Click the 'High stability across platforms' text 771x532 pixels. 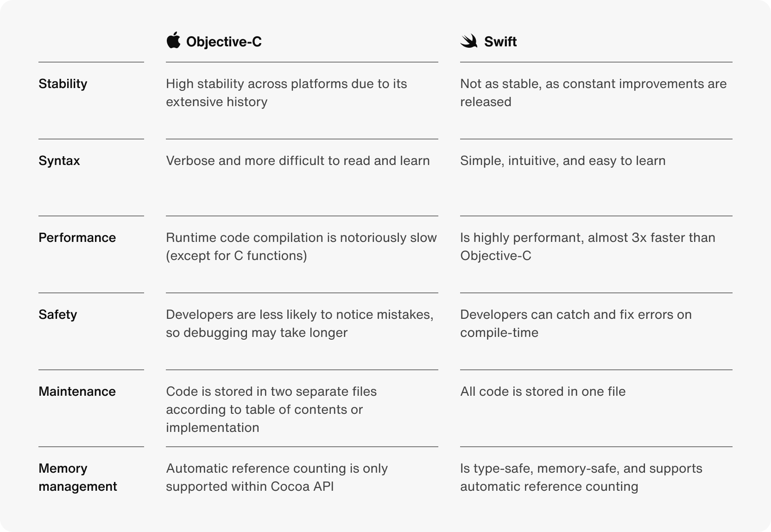pyautogui.click(x=286, y=93)
